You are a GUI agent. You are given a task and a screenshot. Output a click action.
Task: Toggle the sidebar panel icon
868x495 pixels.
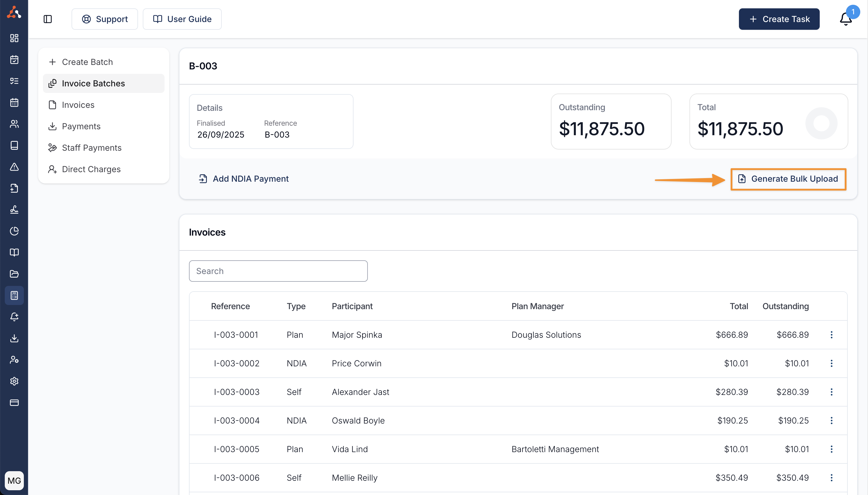[48, 19]
